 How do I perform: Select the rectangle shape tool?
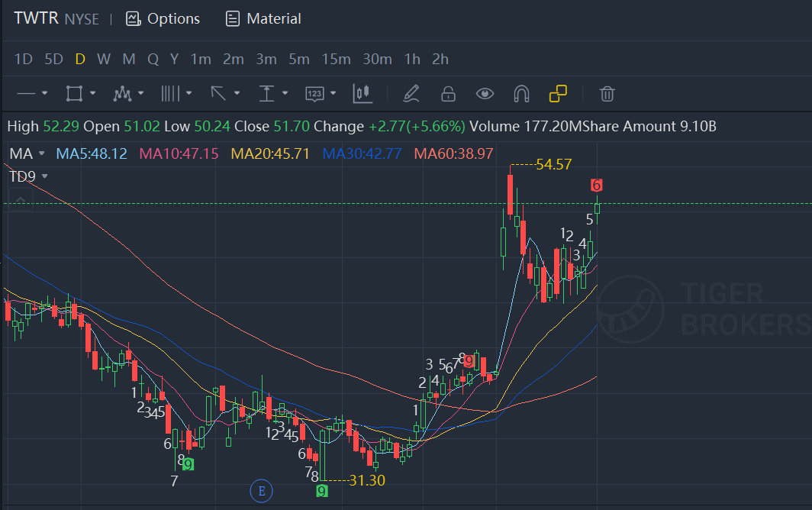(x=74, y=94)
